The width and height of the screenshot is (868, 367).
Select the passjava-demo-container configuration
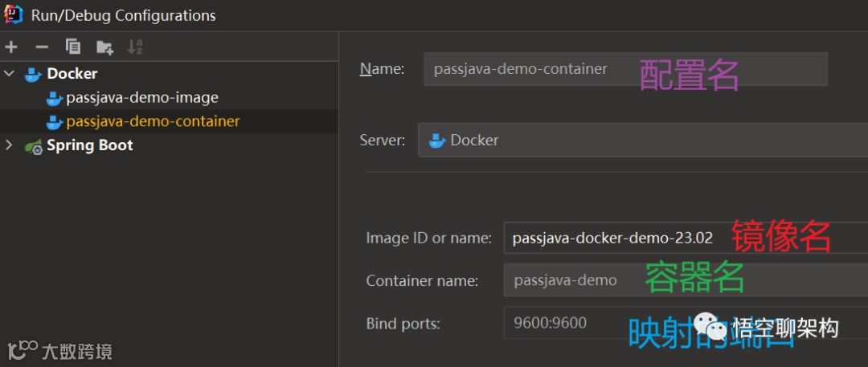point(153,122)
